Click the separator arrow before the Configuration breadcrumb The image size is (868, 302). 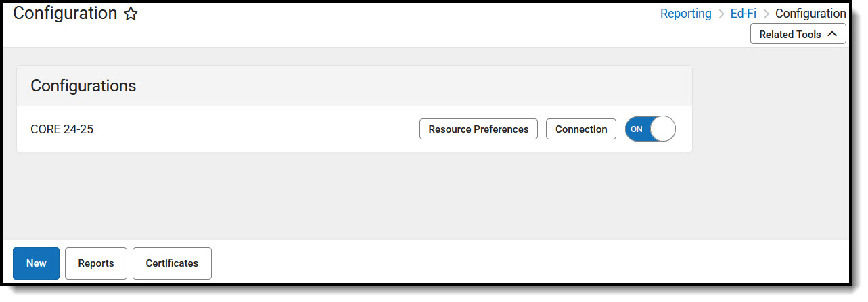(766, 14)
